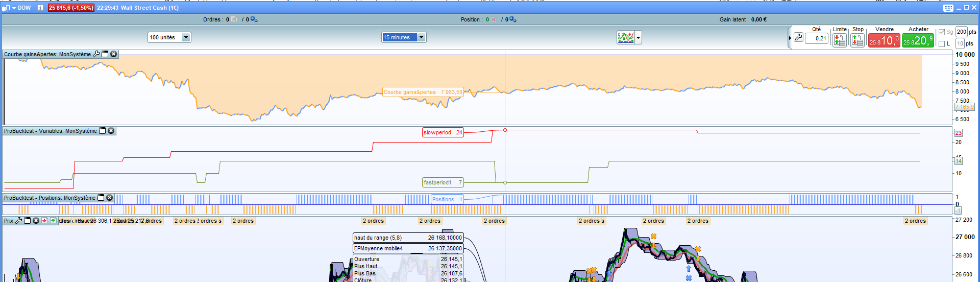Maximize the ProBacktest Variables panel

102,131
